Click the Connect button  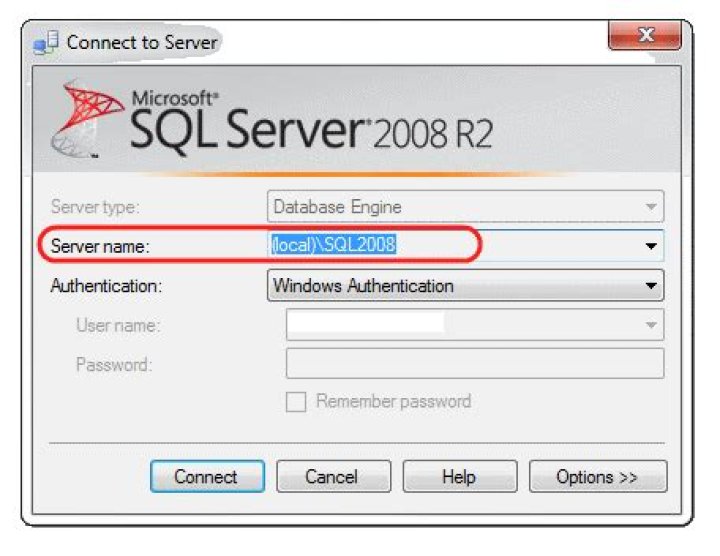tap(208, 476)
